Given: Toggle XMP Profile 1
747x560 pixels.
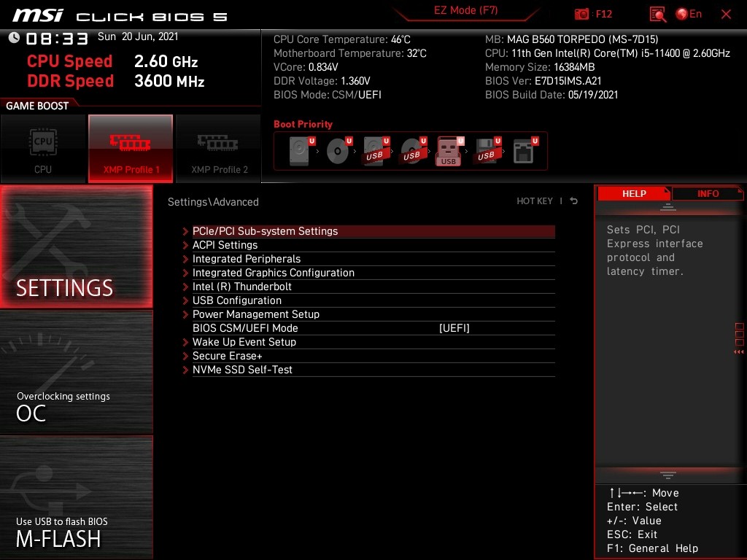Looking at the screenshot, I should [x=131, y=149].
